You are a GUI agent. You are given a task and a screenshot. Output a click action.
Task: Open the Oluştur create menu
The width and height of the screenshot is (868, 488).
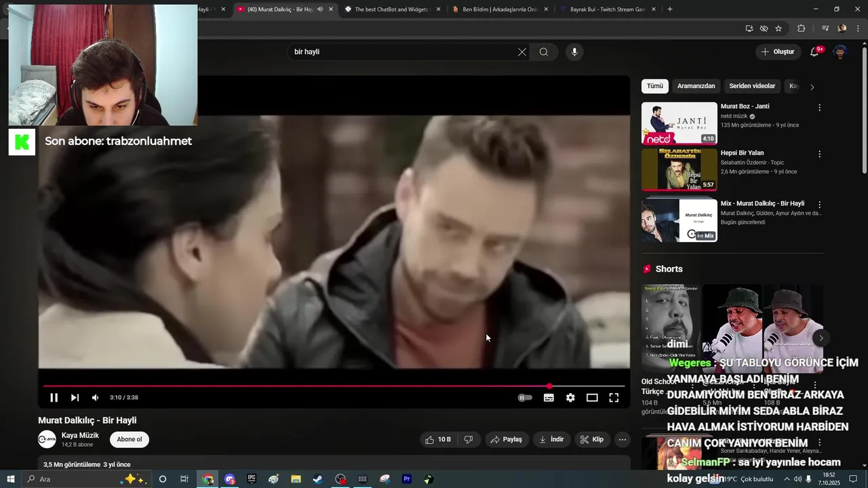[777, 52]
